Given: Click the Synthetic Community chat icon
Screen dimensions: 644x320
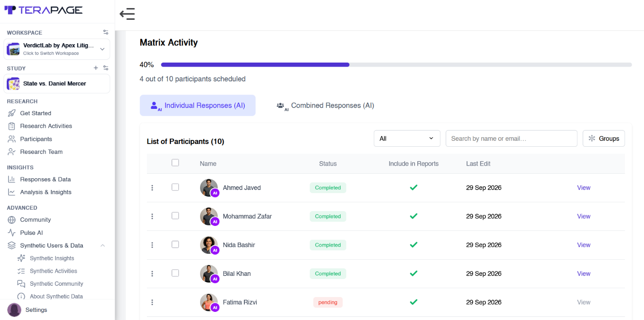Looking at the screenshot, I should tap(21, 284).
